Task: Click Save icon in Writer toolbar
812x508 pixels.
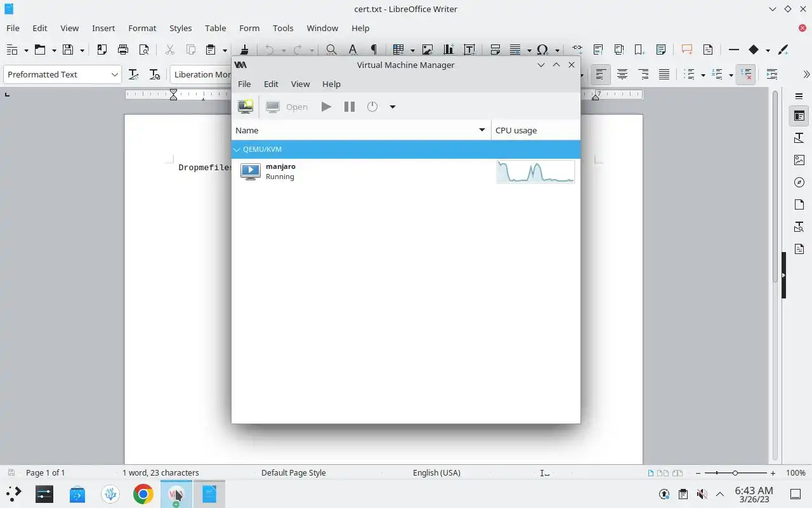Action: pyautogui.click(x=68, y=50)
